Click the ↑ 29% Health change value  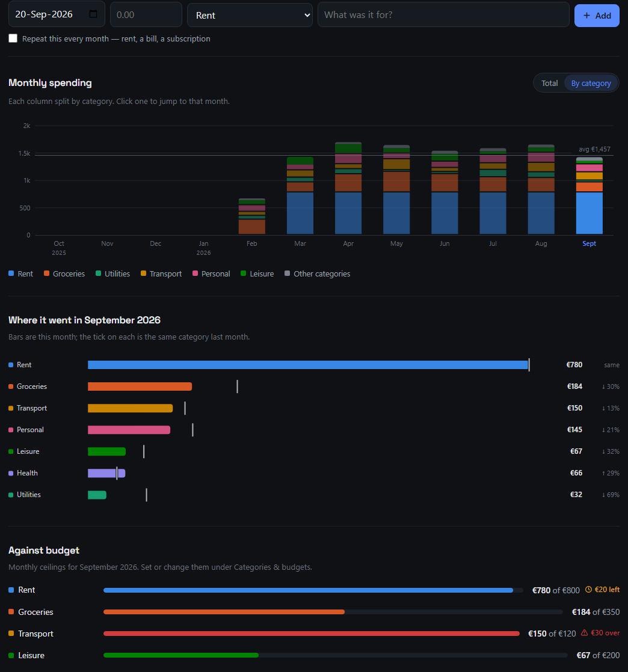click(x=611, y=473)
